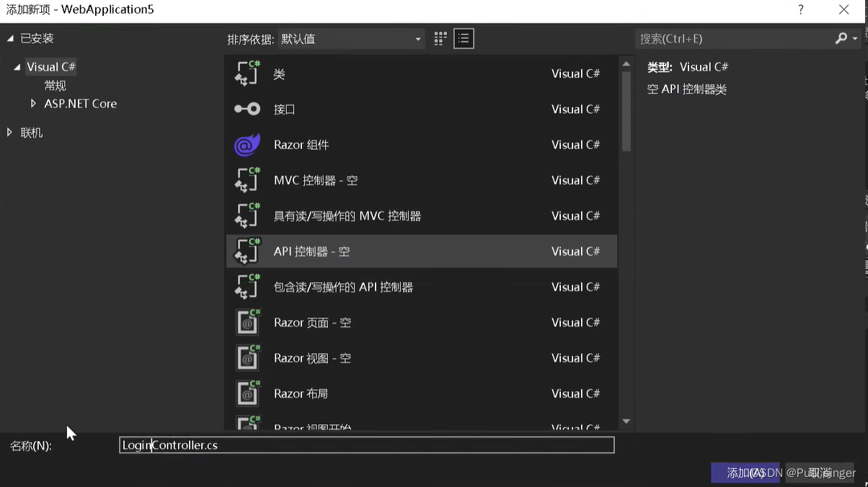
Task: Select Razor 视图 - 空 name text
Action: [312, 358]
